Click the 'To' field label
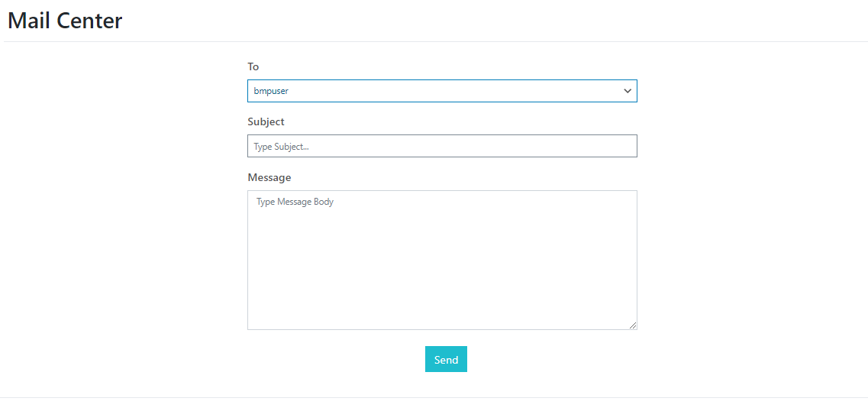This screenshot has height=411, width=868. (253, 67)
